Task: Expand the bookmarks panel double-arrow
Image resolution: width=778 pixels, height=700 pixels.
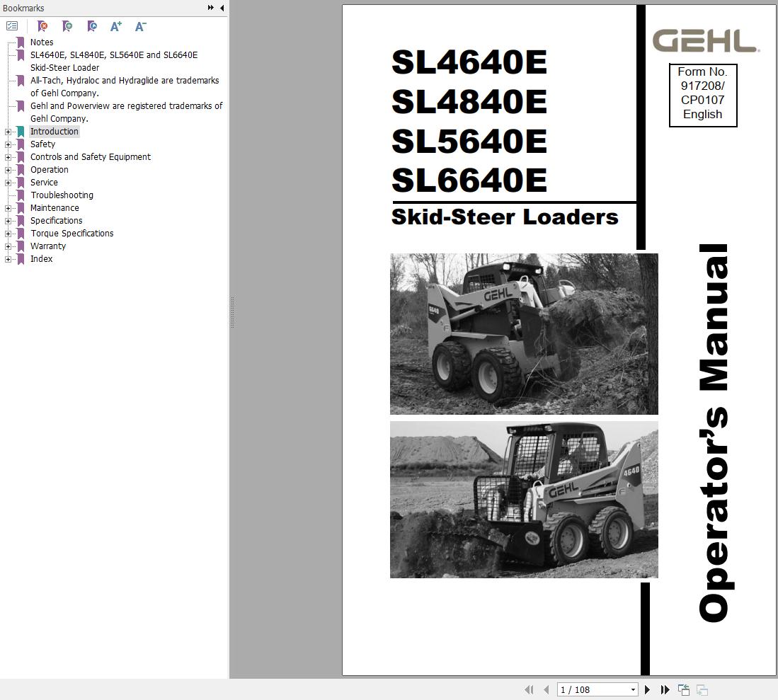Action: (211, 8)
